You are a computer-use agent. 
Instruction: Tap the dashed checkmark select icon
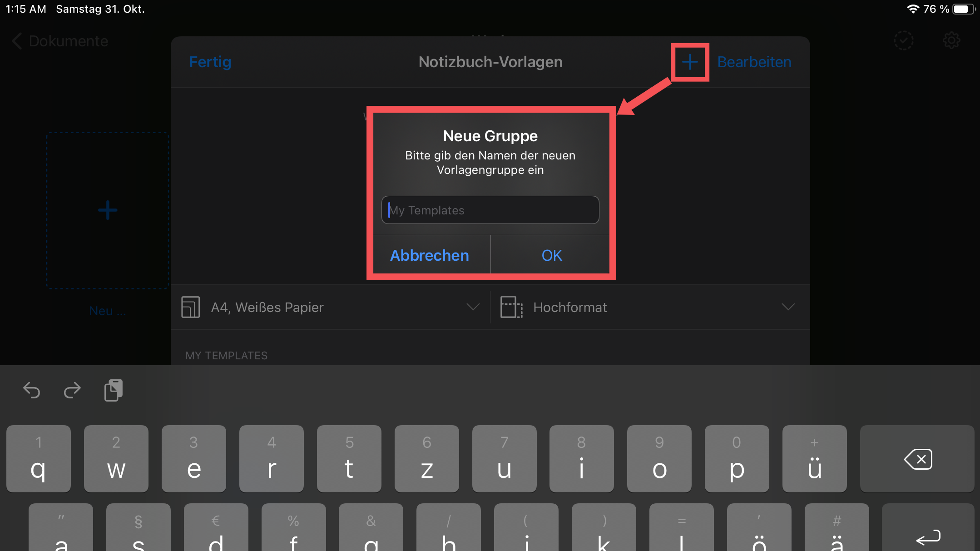coord(903,41)
